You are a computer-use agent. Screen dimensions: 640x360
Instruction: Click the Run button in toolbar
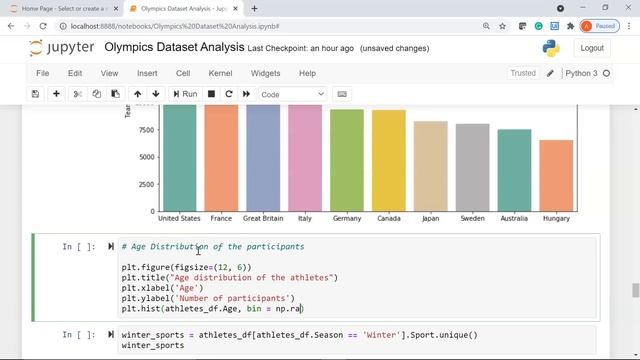click(185, 94)
